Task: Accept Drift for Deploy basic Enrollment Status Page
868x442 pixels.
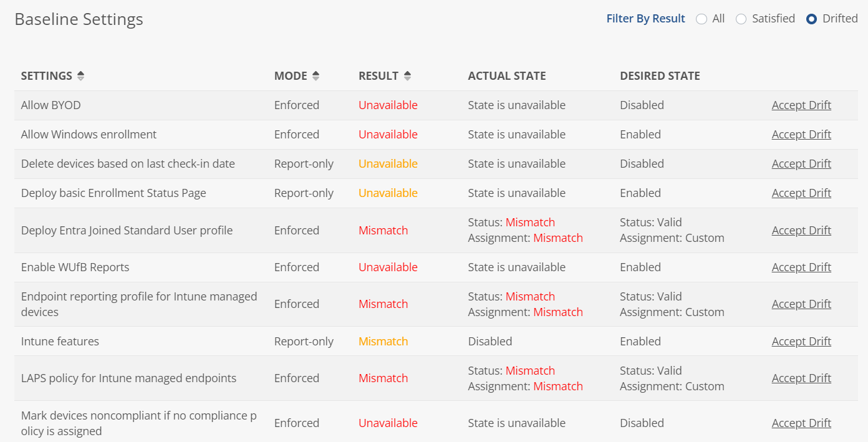Action: coord(801,193)
